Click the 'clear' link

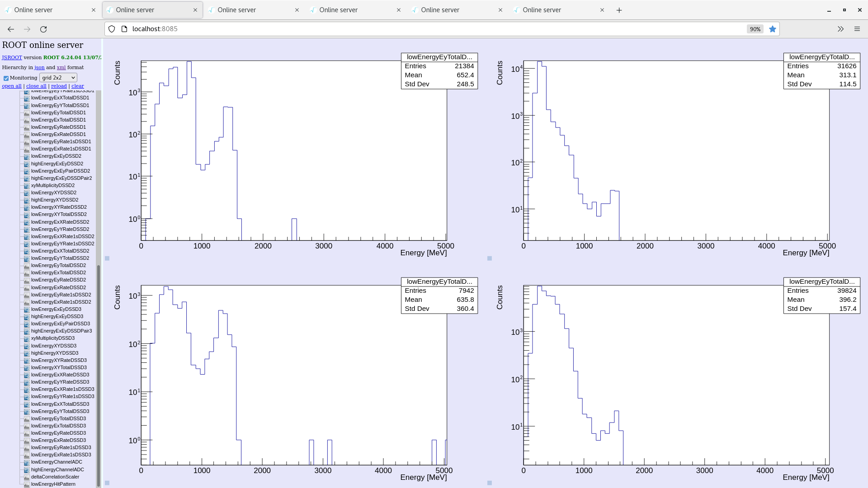78,86
